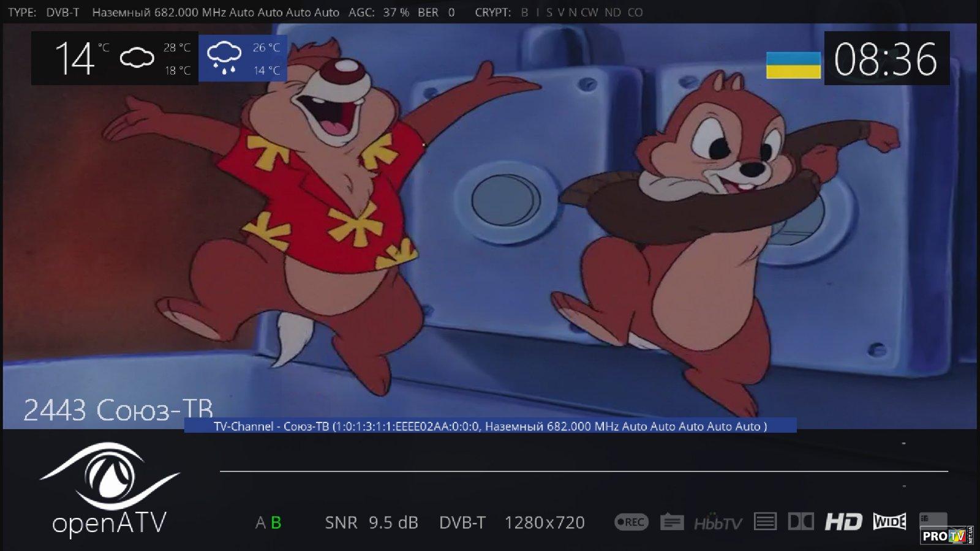Click the subtitles indicator icon
Image resolution: width=980 pixels, height=551 pixels.
tap(672, 522)
